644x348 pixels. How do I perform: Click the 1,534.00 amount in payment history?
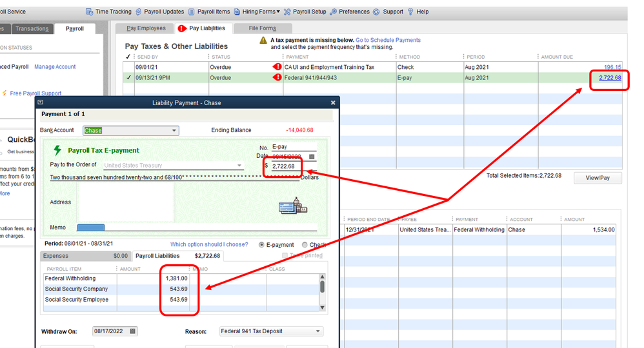(x=603, y=230)
